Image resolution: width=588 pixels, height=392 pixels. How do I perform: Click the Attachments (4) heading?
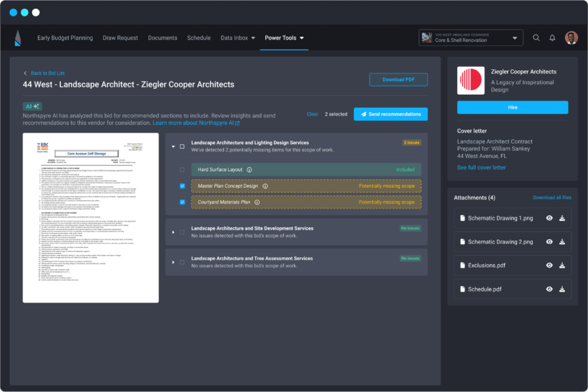[474, 198]
